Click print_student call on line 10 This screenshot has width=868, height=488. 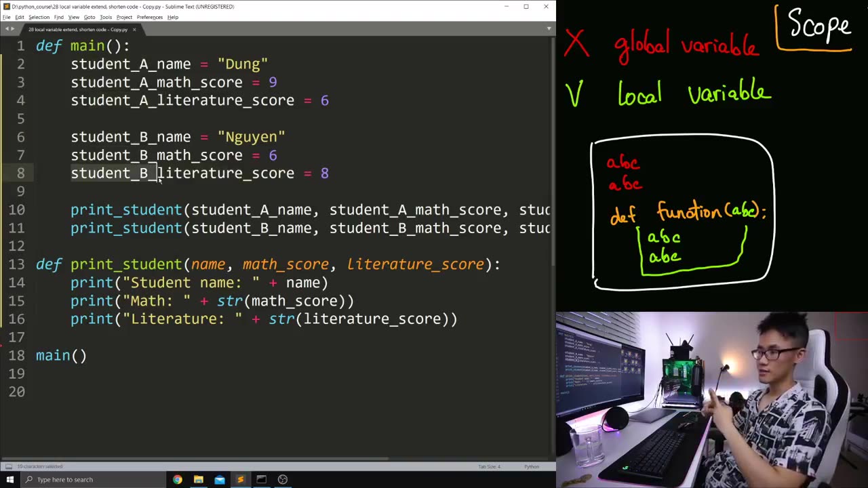[126, 210]
